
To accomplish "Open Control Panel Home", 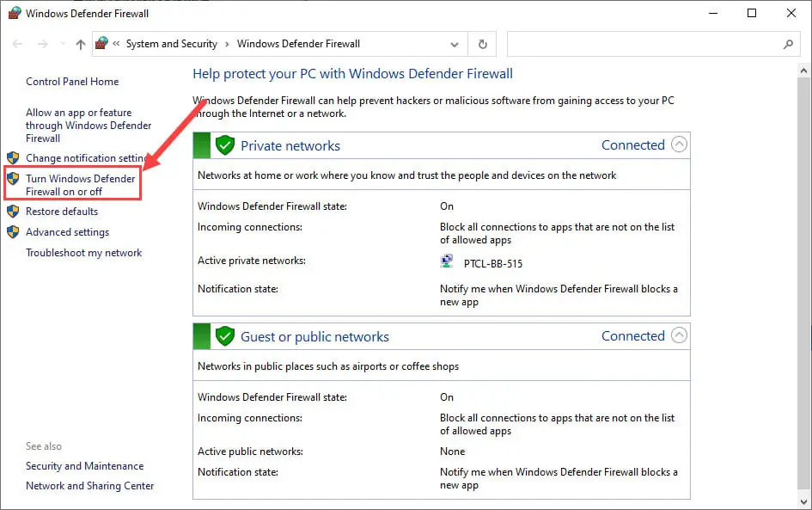I will [72, 82].
